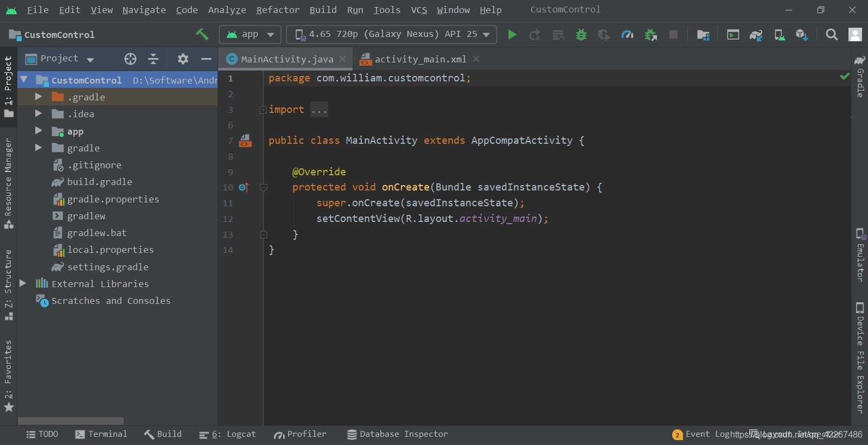Expand the .gradle folder arrow
Image resolution: width=868 pixels, height=445 pixels.
(38, 96)
